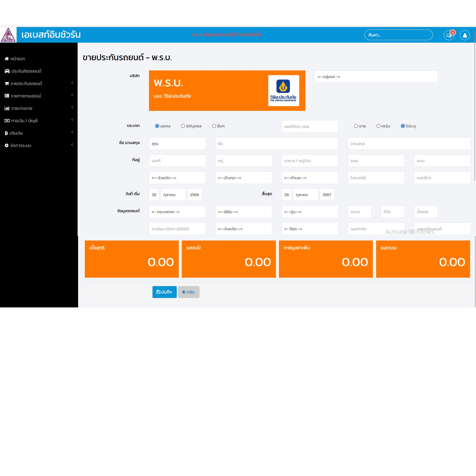Open the กลุ่มรถ dropdown
Viewport: 476px width, 476px height.
point(376,77)
